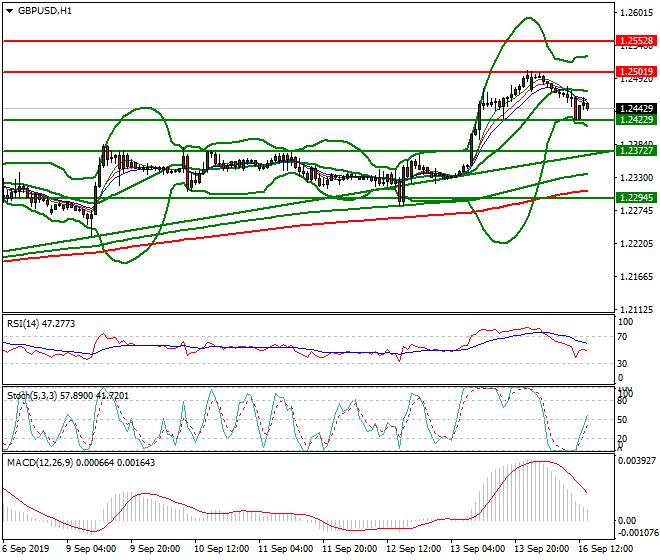Select the green 1.23727 support price label

[x=636, y=151]
